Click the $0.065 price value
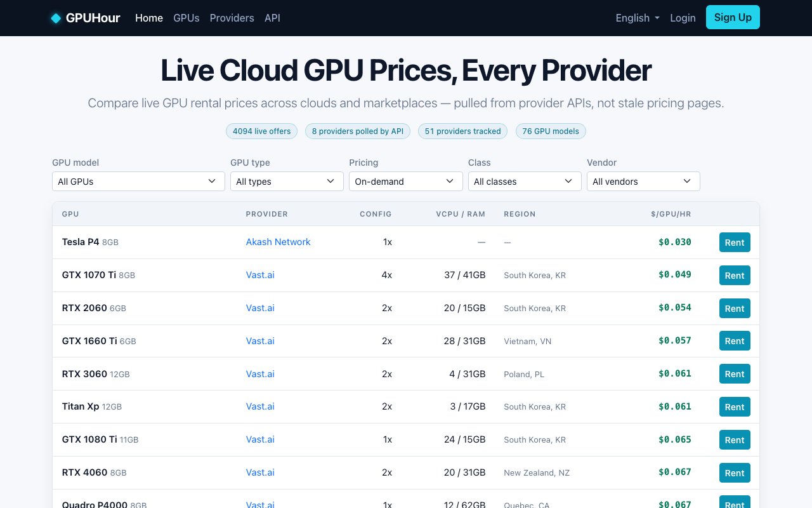The image size is (812, 508). (x=675, y=439)
